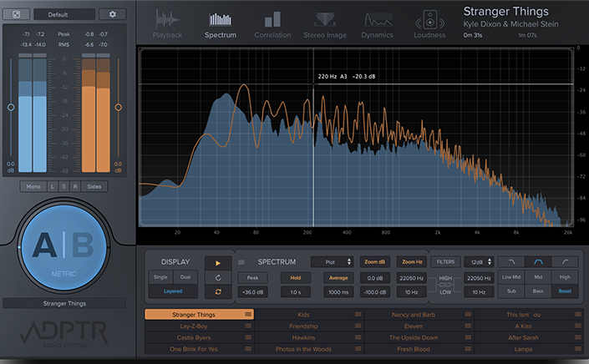Screen dimensions: 589x364
Task: Select the low-pass filter shape icon
Action: [511, 262]
